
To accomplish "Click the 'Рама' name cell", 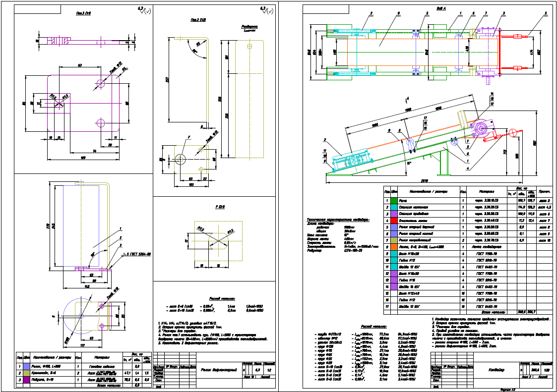I will point(403,201).
